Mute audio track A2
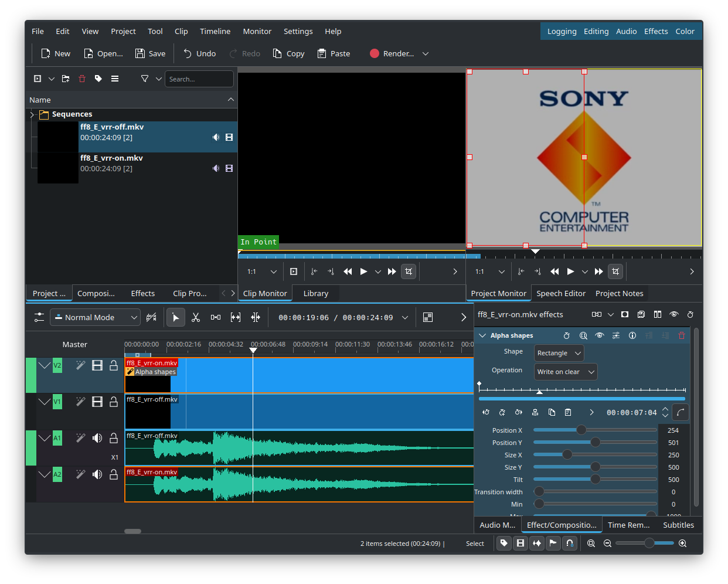Image resolution: width=728 pixels, height=584 pixels. pos(97,474)
